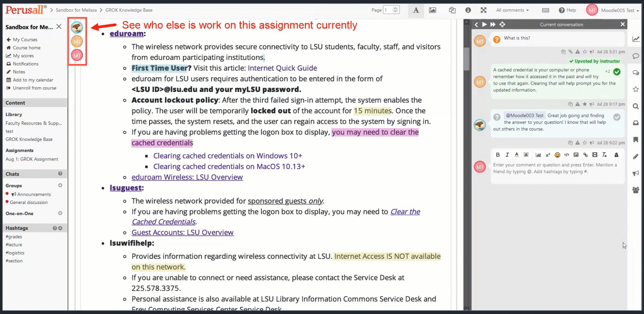Insert chart icon in comment editor
This screenshot has width=644, height=314.
538,155
